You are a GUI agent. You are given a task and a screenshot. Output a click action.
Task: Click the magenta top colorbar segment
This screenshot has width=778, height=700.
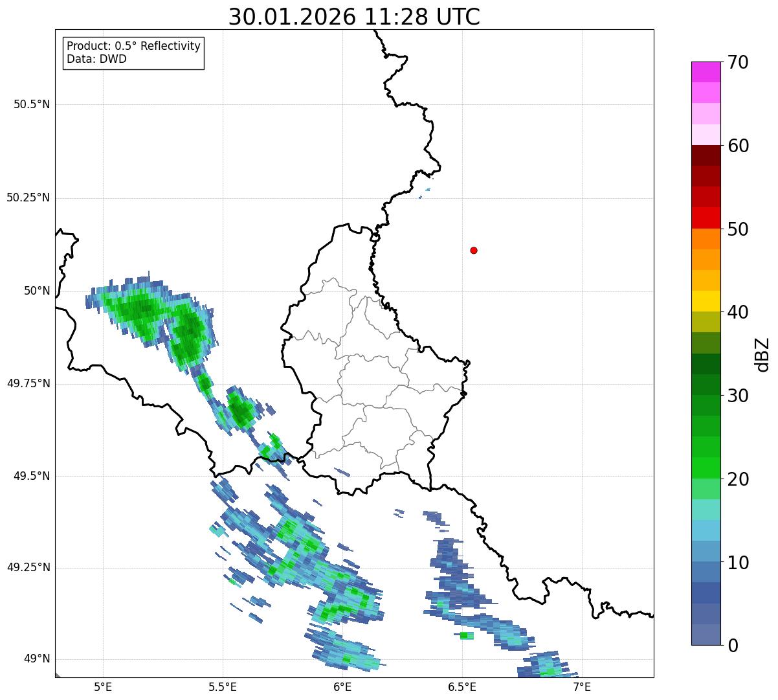706,72
